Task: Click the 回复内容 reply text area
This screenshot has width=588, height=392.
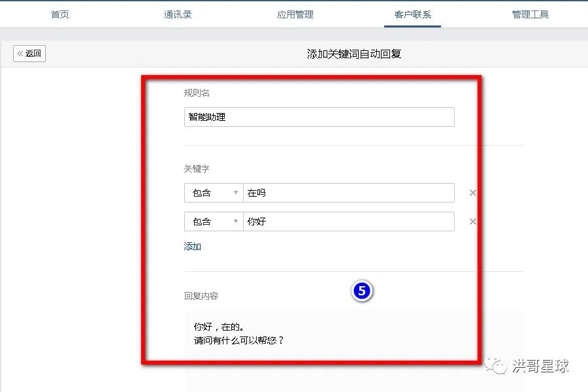Action: (353, 351)
